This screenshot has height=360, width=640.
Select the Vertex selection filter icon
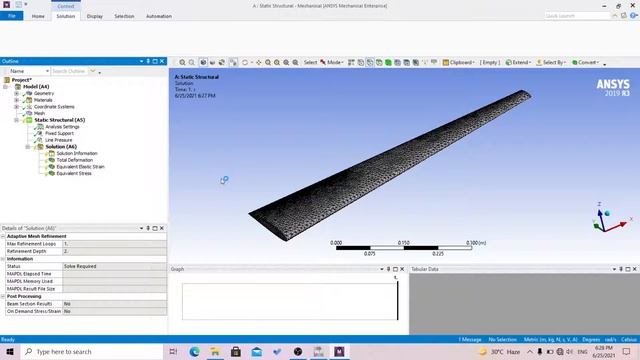coord(361,62)
